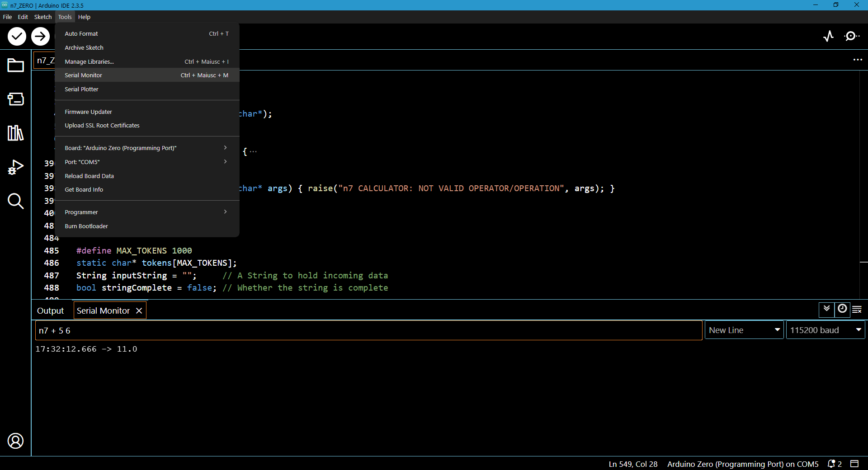Open the New Line ending dropdown
Screen dimensions: 868x470
(744, 330)
